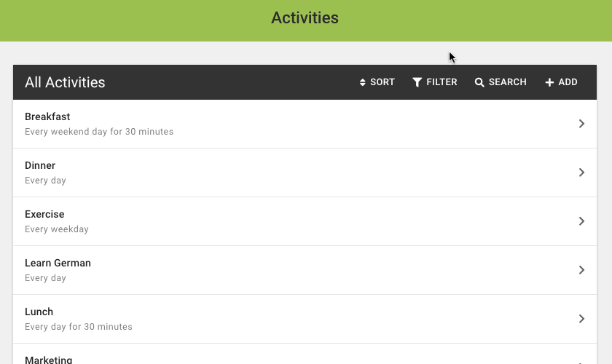This screenshot has width=612, height=364.
Task: Open Learn German with its chevron
Action: pyautogui.click(x=581, y=270)
